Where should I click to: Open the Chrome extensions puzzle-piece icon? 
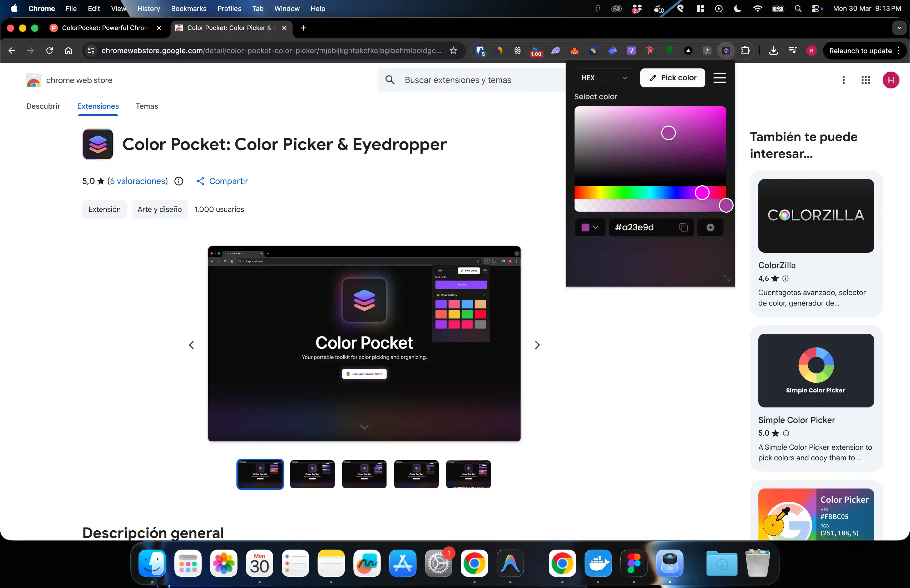tap(746, 50)
